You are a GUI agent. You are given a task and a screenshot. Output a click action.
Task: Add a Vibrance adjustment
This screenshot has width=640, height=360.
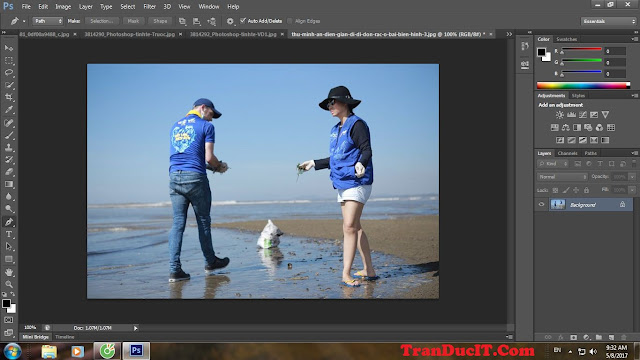pyautogui.click(x=605, y=115)
